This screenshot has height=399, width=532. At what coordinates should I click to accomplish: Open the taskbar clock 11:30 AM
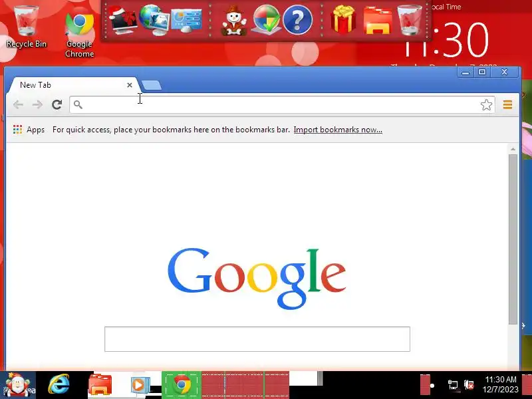[x=501, y=384]
